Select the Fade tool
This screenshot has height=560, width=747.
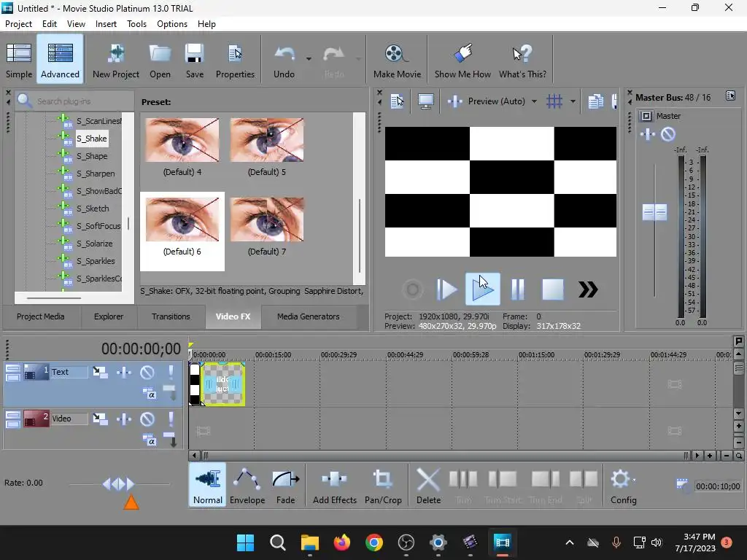285,485
